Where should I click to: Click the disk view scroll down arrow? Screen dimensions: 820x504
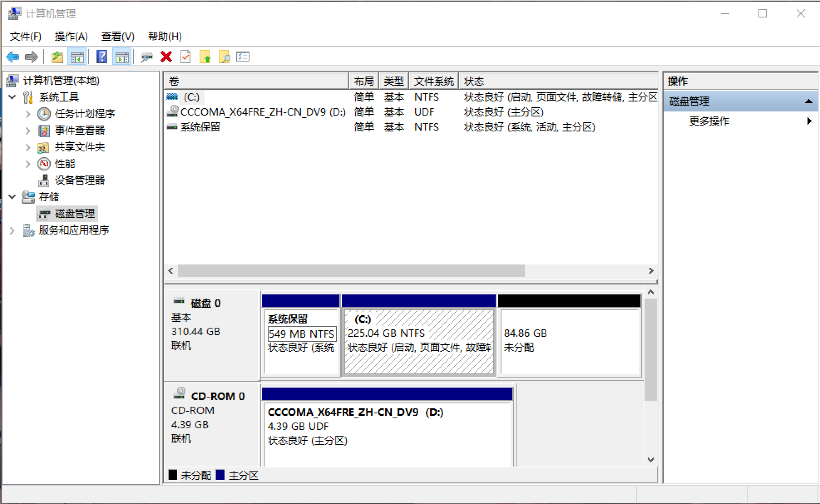point(651,460)
